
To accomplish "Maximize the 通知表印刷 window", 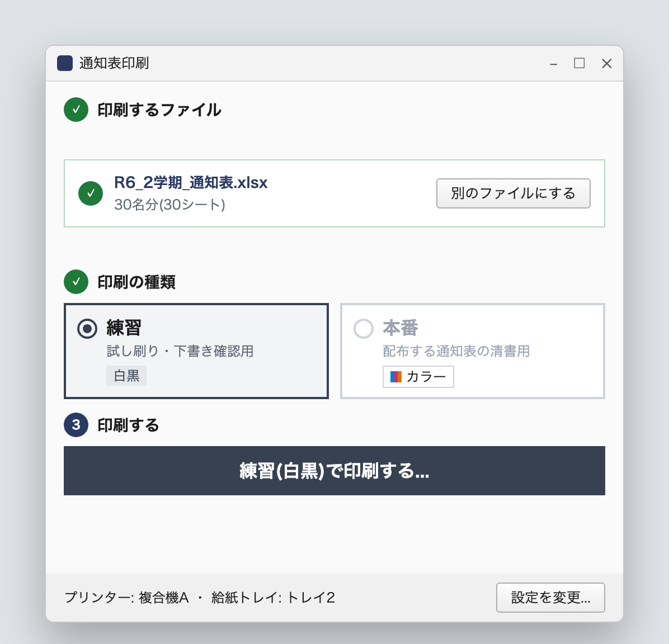I will click(579, 63).
